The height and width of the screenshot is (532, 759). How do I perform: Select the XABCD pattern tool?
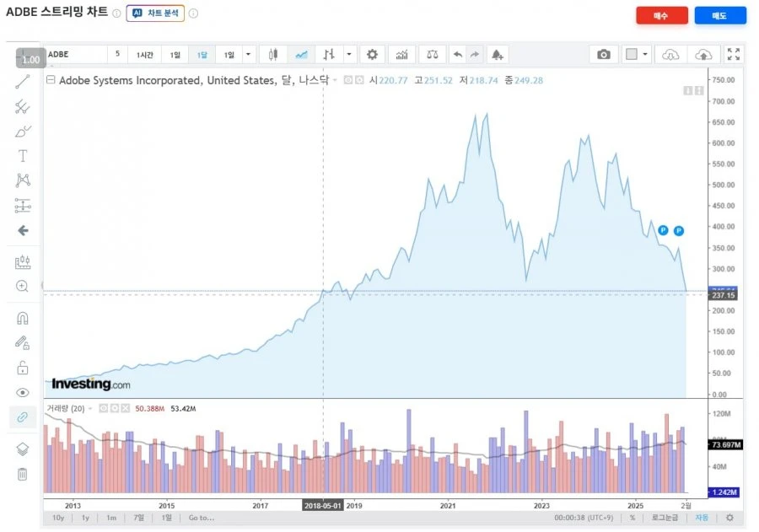tap(22, 180)
